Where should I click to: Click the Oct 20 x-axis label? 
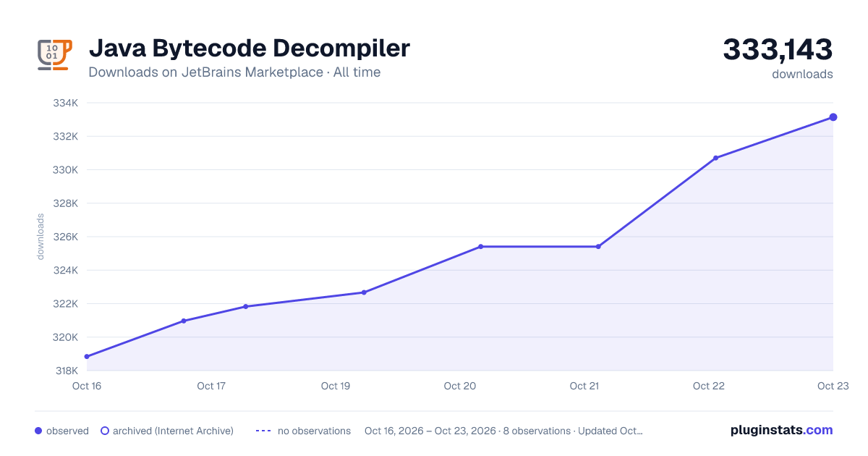coord(460,386)
